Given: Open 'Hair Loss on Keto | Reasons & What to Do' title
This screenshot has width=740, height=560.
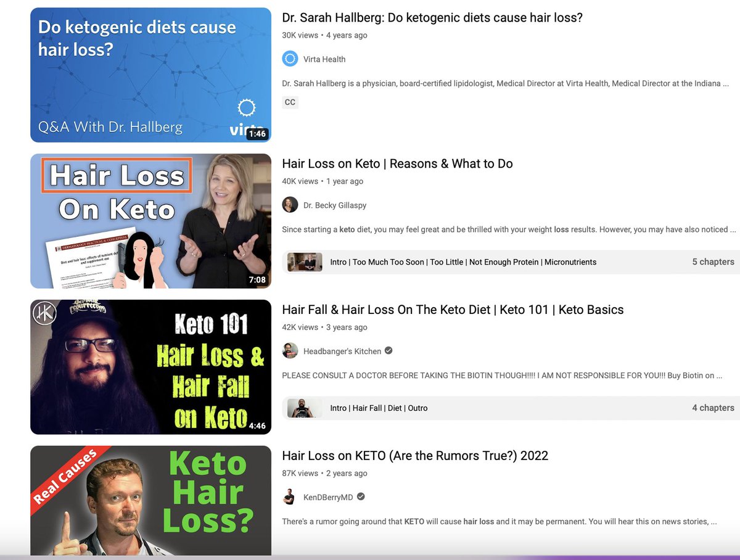Looking at the screenshot, I should [397, 163].
